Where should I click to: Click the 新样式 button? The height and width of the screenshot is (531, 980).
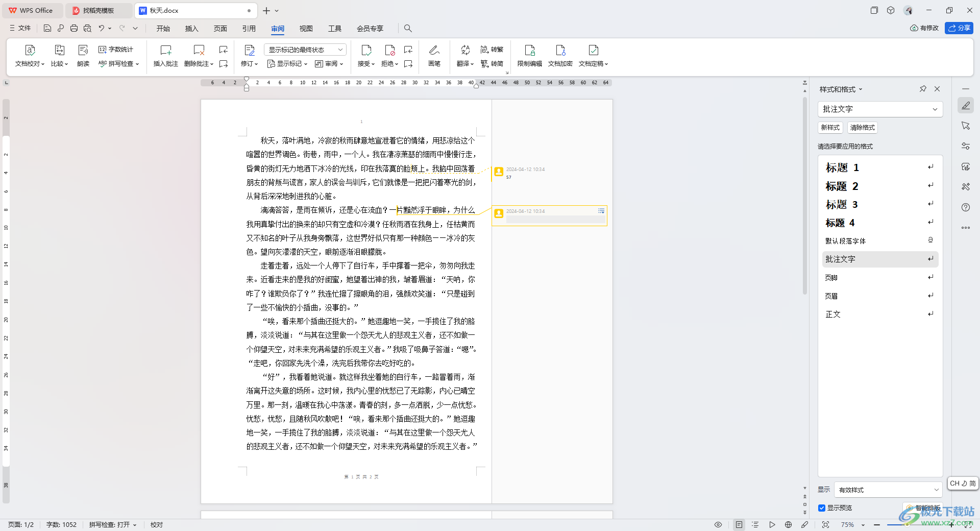tap(830, 128)
